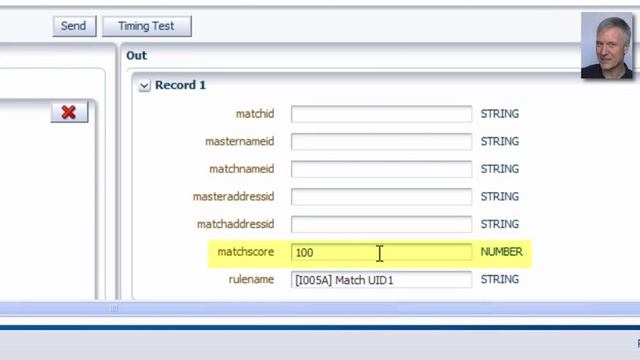Click the Out panel heading
Viewport: 640px width, 360px height.
[x=136, y=56]
